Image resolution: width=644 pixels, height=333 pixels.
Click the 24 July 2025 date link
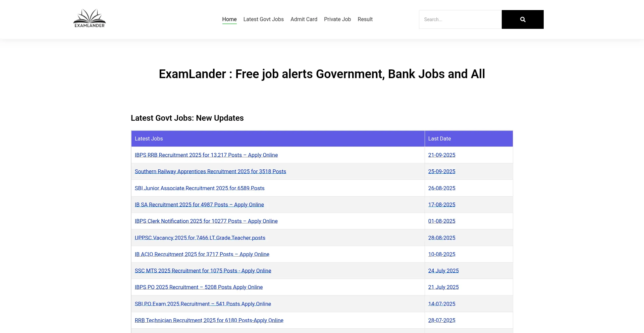tap(443, 271)
